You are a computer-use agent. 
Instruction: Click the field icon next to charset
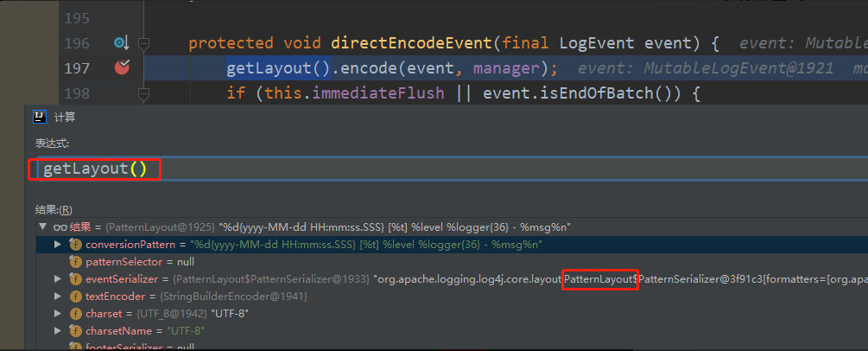tap(76, 313)
